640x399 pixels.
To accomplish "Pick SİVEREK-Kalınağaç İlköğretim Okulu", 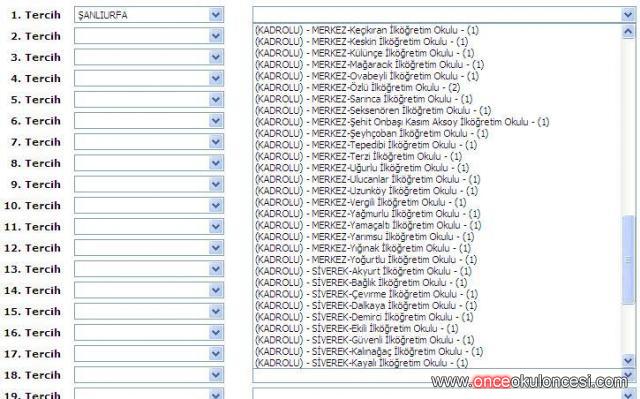I will 369,351.
